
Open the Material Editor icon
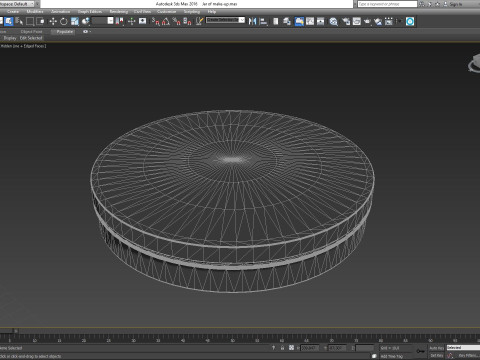[333, 21]
